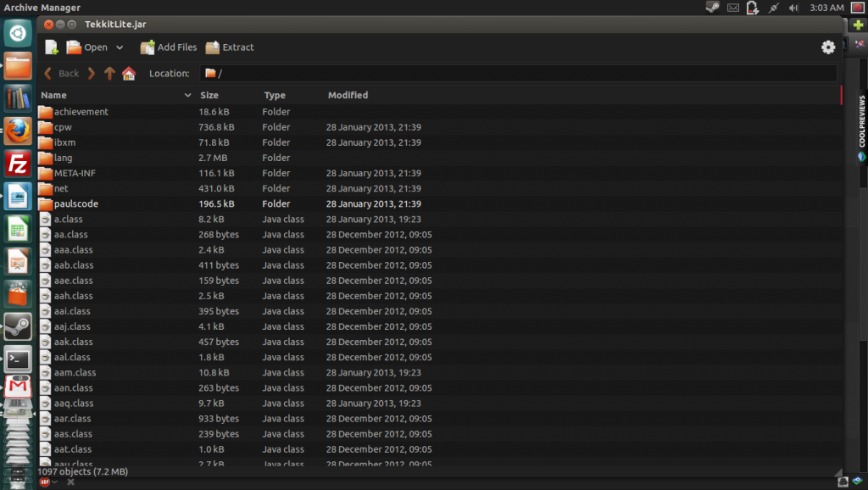The height and width of the screenshot is (490, 868).
Task: Open the Open button's recent archives dropdown arrow
Action: pyautogui.click(x=120, y=47)
